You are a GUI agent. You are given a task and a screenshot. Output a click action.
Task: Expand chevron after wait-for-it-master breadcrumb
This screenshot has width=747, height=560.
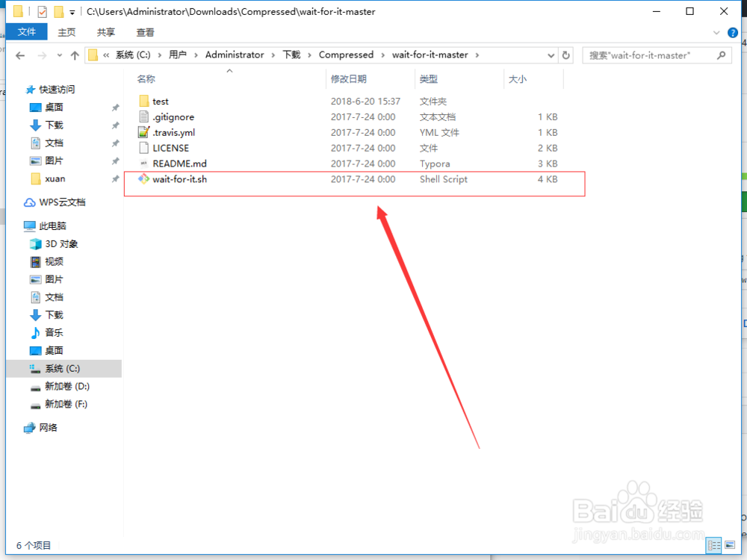coord(477,55)
